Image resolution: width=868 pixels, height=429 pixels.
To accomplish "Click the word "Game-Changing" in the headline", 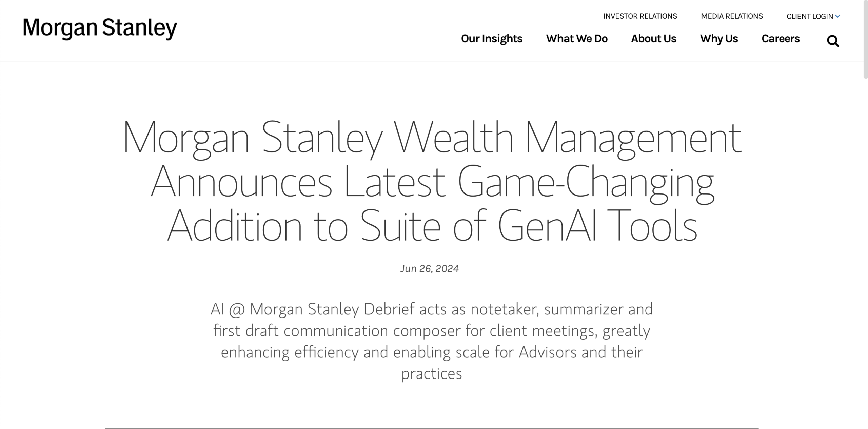I will point(586,182).
